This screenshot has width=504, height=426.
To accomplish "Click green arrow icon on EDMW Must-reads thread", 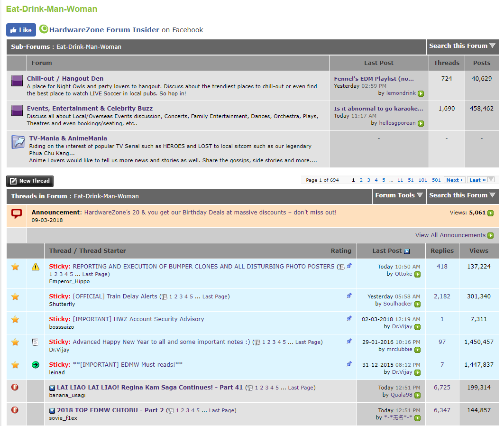I will (36, 365).
